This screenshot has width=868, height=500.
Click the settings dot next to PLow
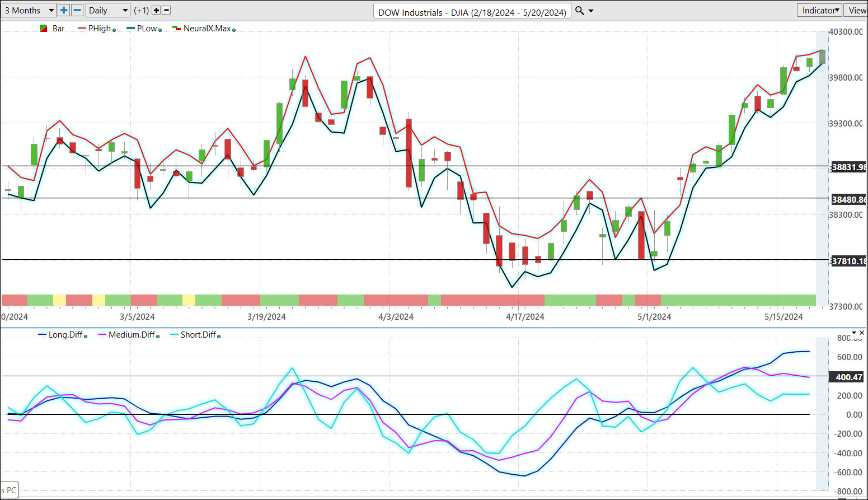160,30
